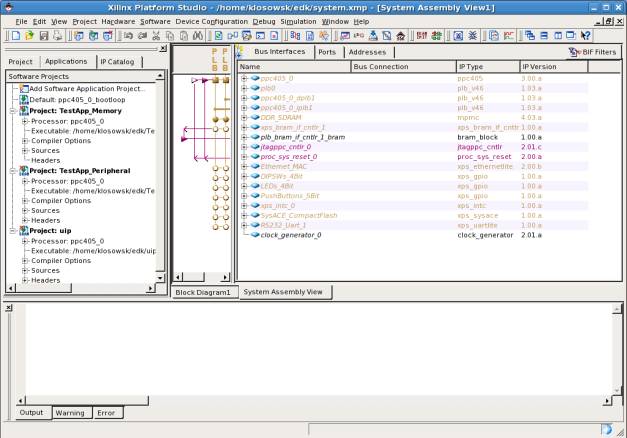The width and height of the screenshot is (627, 438).
Task: Click the clock_generator_0 IP instance icon
Action: 254,235
